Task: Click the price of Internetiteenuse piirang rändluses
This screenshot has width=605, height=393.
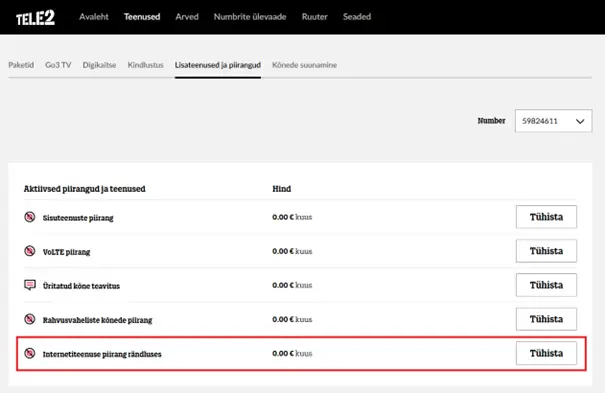Action: 292,353
